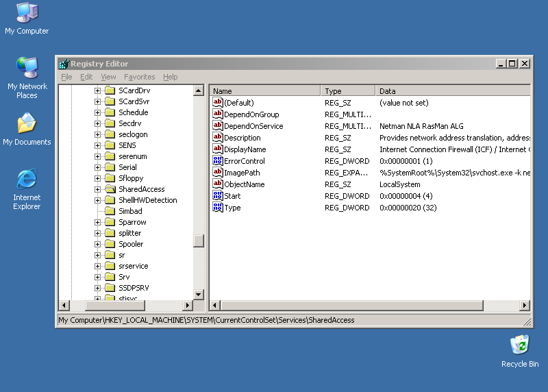
Task: Click the string icon beside ImagePath
Action: point(217,172)
